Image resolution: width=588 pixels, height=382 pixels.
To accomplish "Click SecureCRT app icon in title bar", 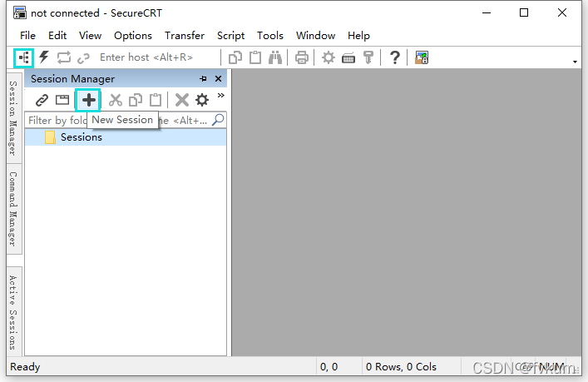I will 20,13.
